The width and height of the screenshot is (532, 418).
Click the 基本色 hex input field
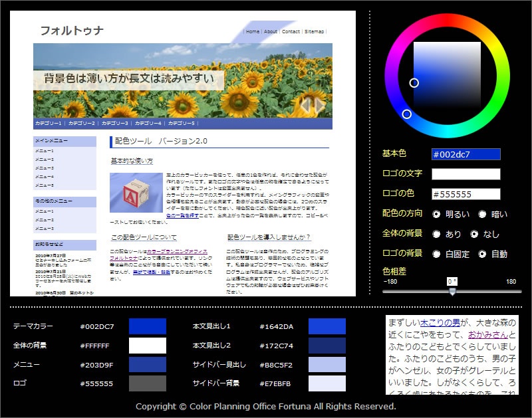click(x=465, y=154)
